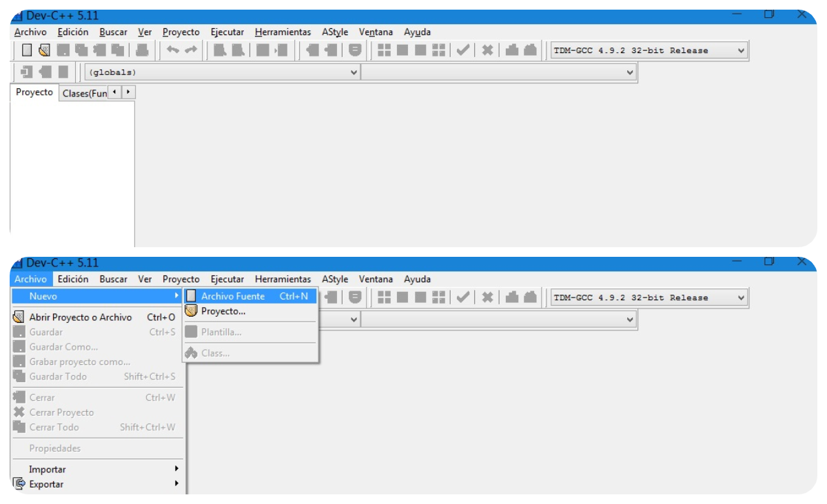
Task: Click X stop icon in top window toolbar
Action: coord(487,50)
